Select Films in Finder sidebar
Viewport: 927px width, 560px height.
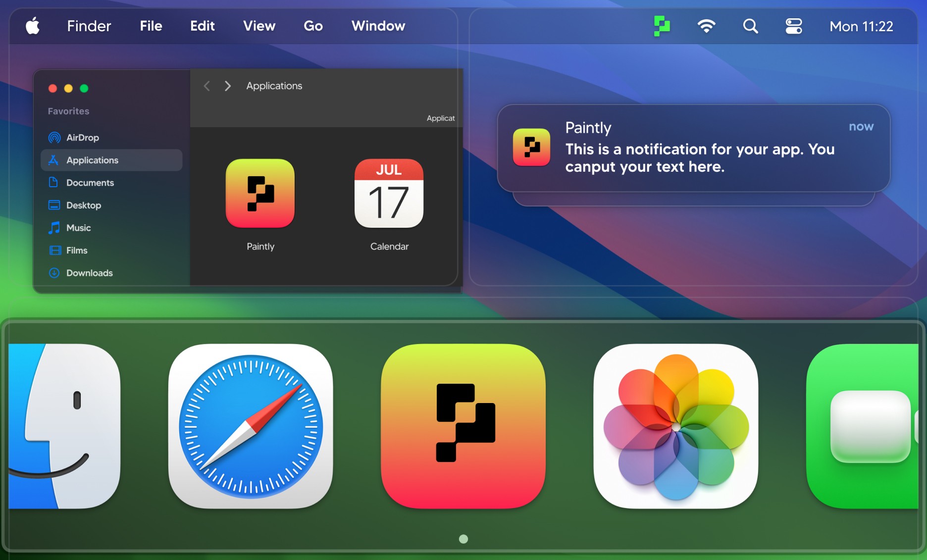click(111, 250)
